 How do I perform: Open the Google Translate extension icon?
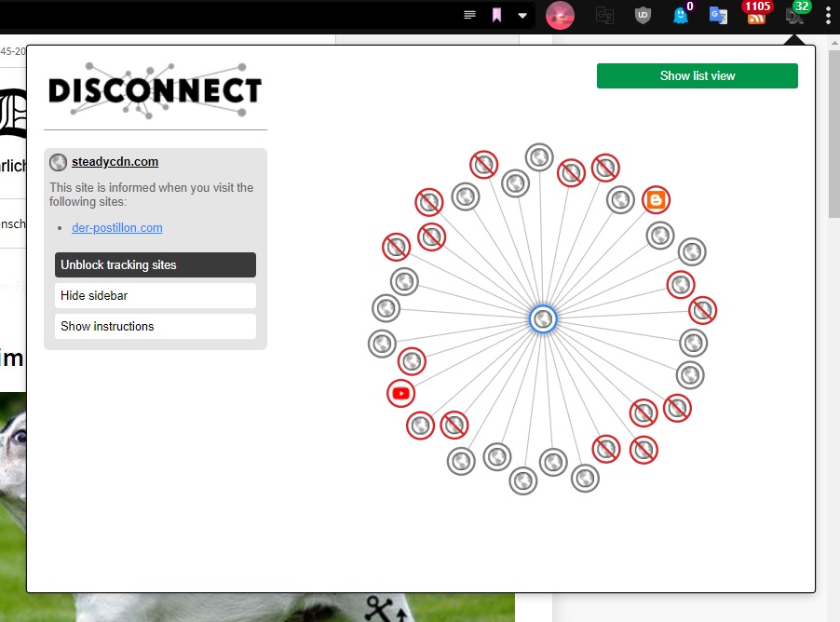tap(718, 15)
